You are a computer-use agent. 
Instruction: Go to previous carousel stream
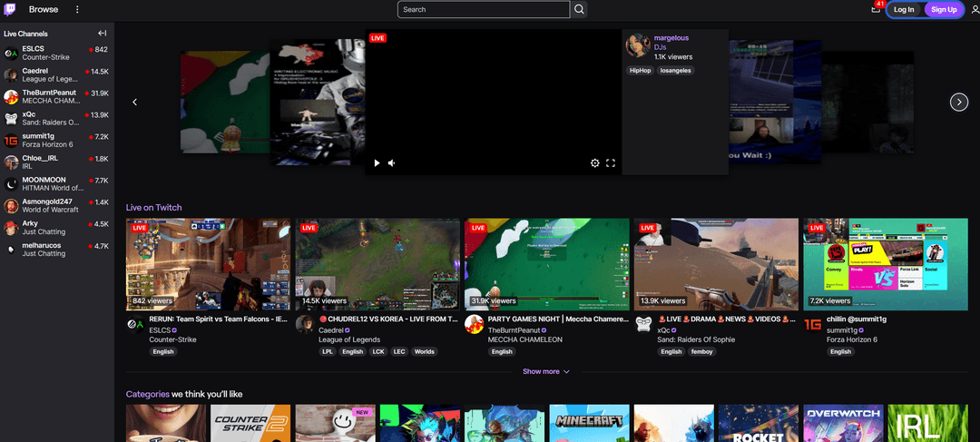click(x=134, y=102)
